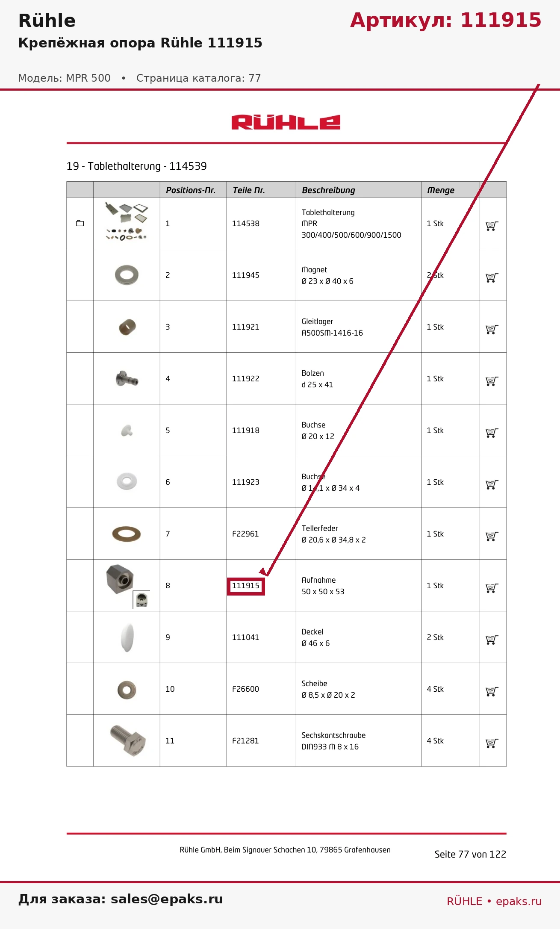Click cart icon for Deckel 111041
560x929 pixels.
coord(492,640)
